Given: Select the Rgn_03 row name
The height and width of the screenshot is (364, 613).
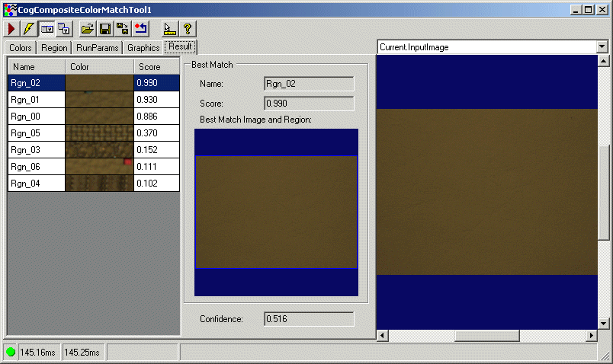Looking at the screenshot, I should point(37,150).
